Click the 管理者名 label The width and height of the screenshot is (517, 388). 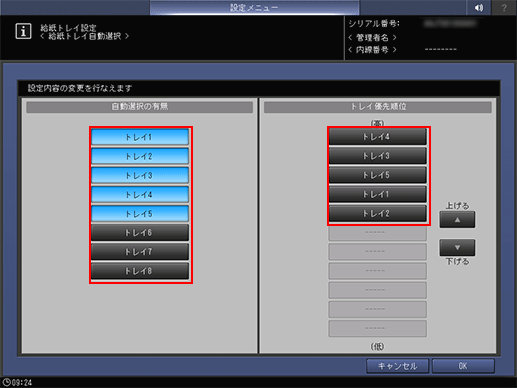point(372,37)
